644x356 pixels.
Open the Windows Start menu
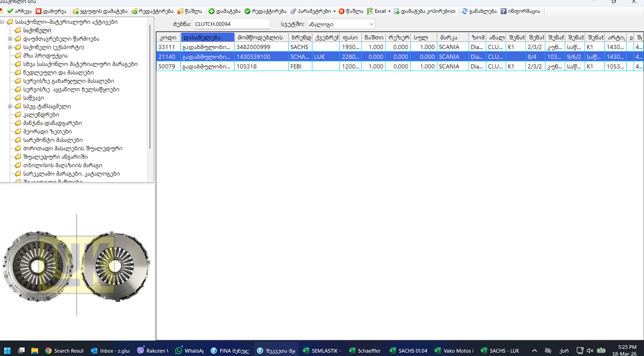[x=7, y=351]
